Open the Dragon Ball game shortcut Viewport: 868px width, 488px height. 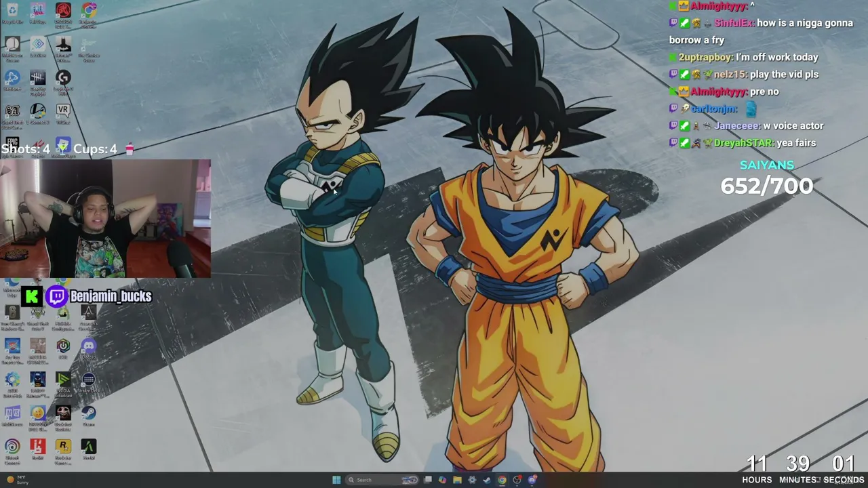(x=38, y=417)
